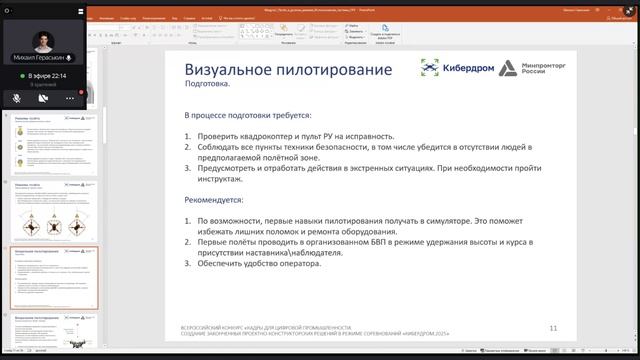The height and width of the screenshot is (360, 640).
Task: Select the highlighted Визуальное пилотирование slide thumbnail
Action: point(54,278)
